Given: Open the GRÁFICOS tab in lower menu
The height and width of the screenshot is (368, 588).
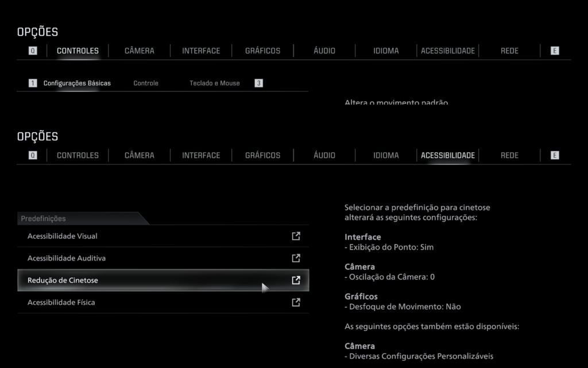Looking at the screenshot, I should [262, 155].
